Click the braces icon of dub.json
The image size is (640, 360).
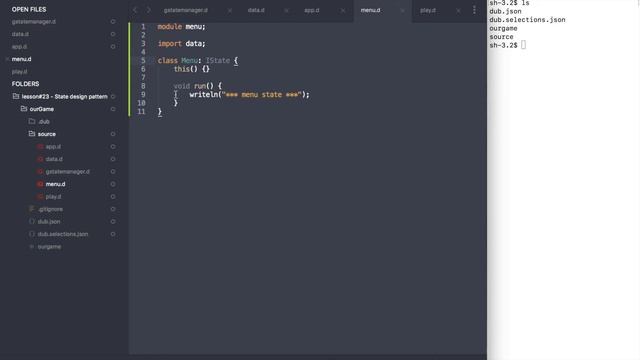coord(32,222)
